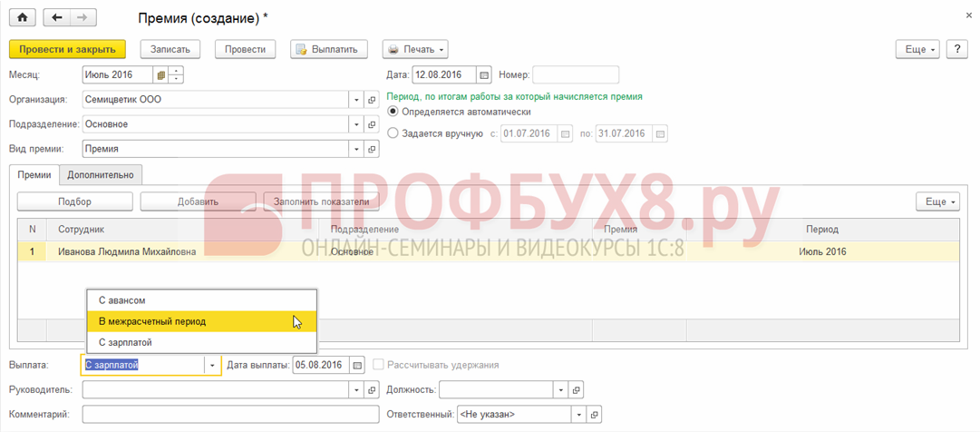Viewport: 980px width, 432px height.
Task: Switch to the Премии tab
Action: [x=34, y=175]
